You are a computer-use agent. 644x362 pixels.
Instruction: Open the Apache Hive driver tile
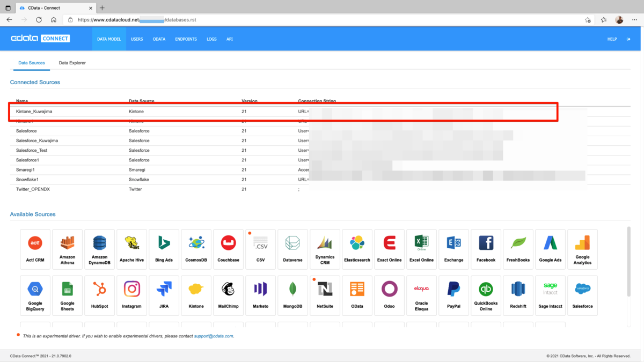(131, 249)
